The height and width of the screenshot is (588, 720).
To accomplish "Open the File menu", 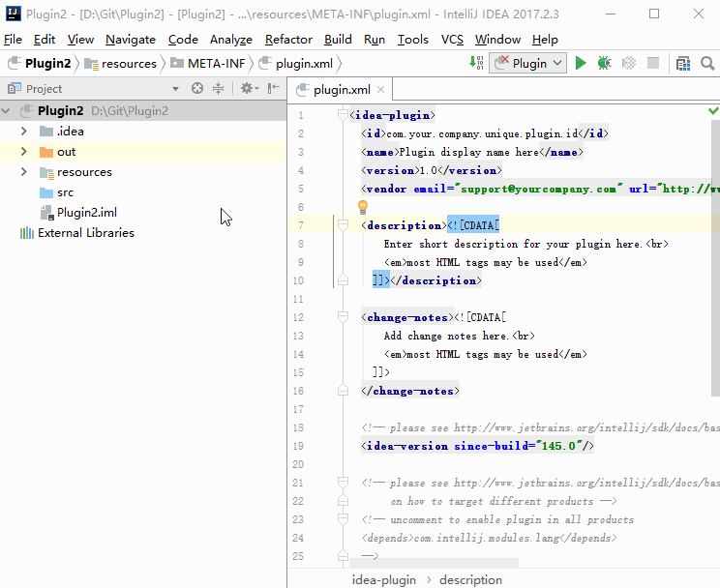I will click(x=13, y=40).
